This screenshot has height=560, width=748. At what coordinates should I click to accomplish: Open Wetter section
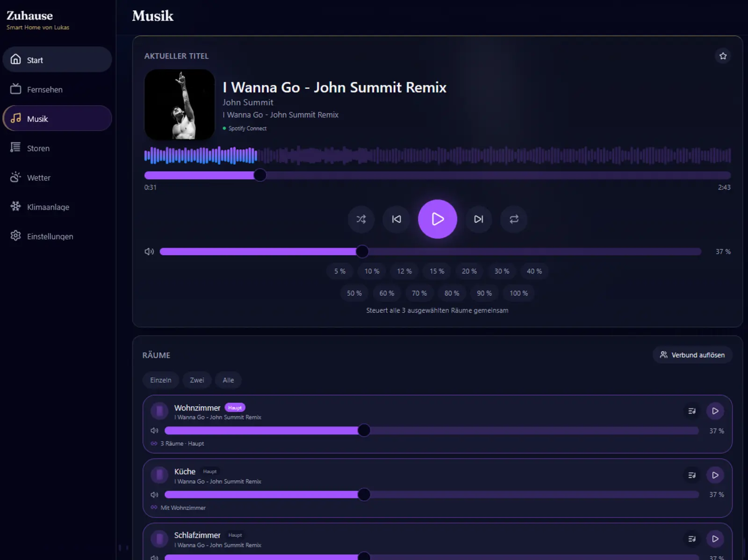[58, 178]
